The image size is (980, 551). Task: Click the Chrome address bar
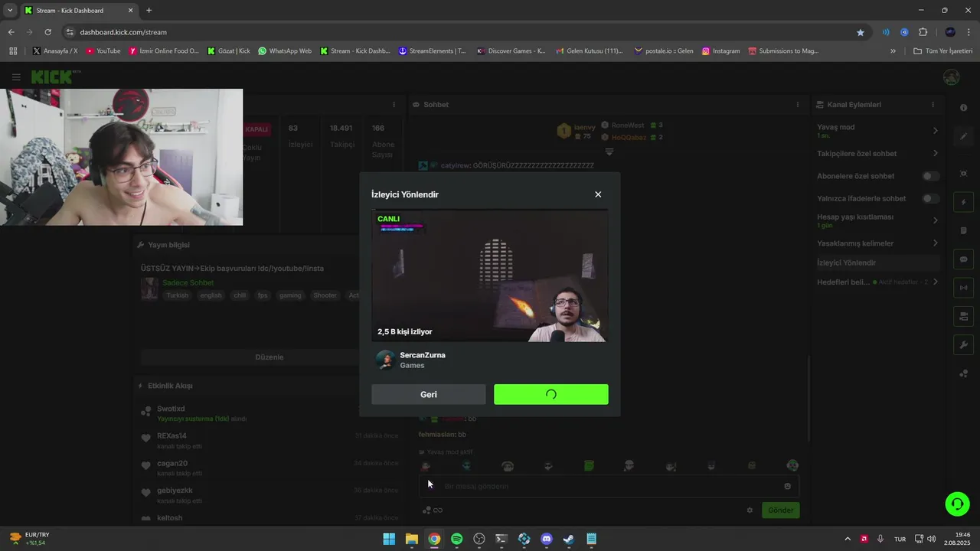459,32
